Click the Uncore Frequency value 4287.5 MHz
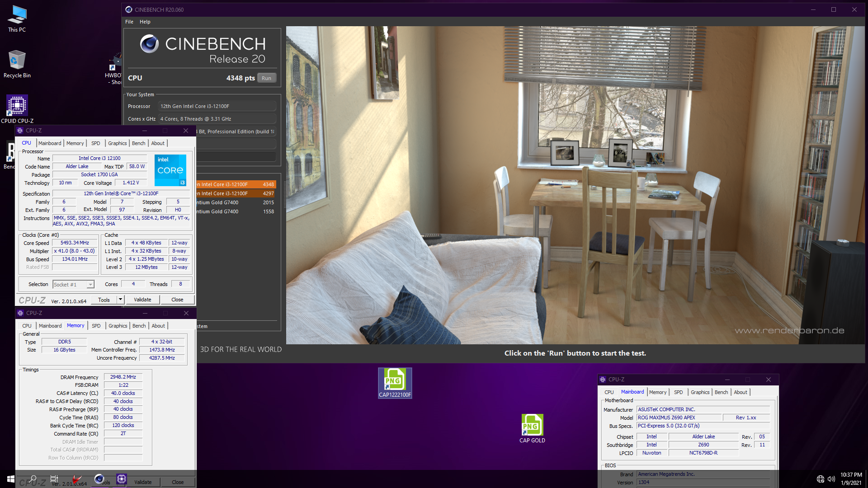 (x=162, y=358)
